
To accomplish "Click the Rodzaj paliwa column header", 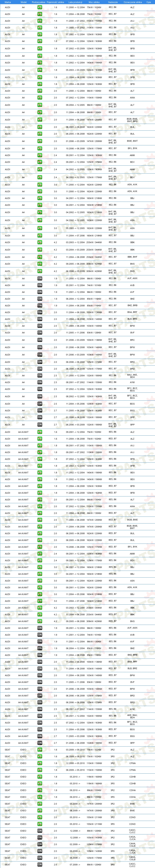I will (x=38, y=2).
